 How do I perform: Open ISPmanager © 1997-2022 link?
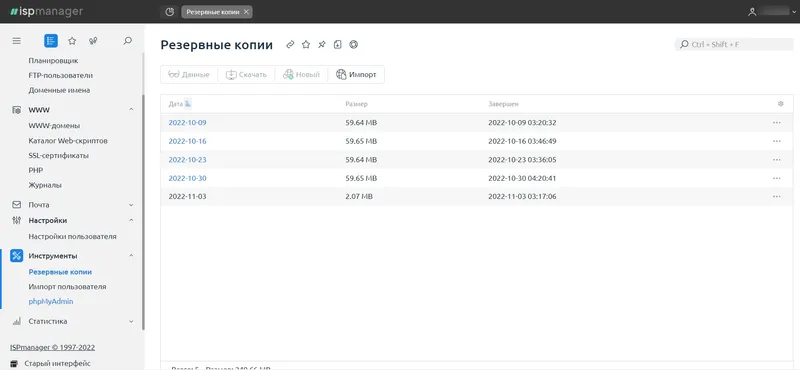click(x=53, y=348)
